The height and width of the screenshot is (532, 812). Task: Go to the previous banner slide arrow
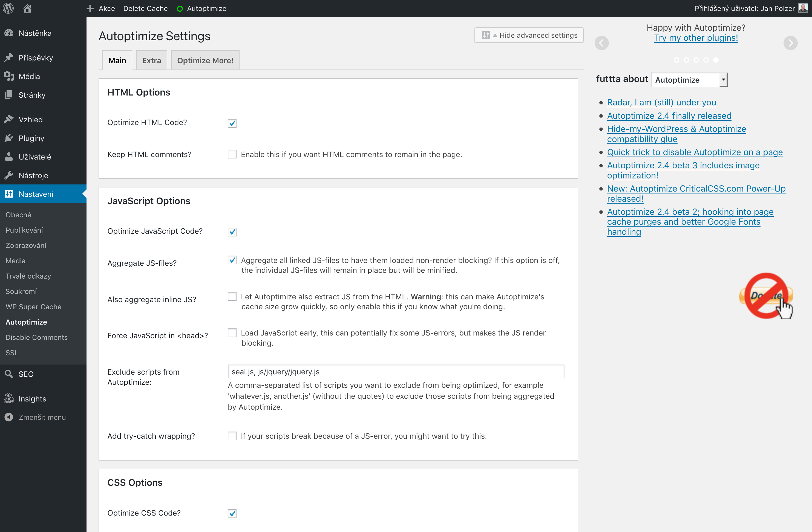point(601,43)
